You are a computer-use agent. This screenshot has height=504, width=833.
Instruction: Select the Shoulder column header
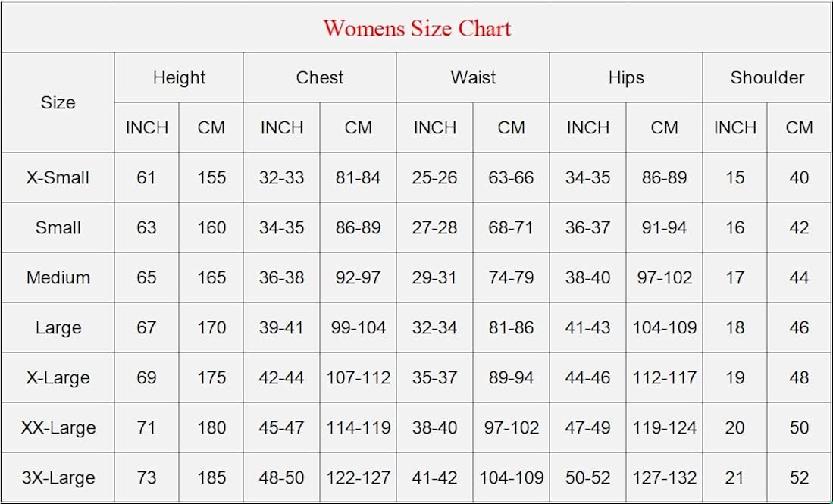tap(767, 77)
